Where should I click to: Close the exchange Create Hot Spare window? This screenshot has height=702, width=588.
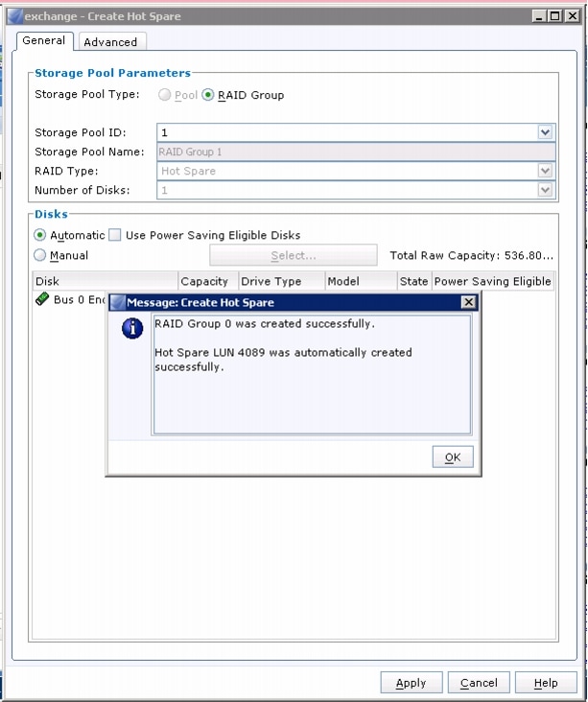(573, 16)
